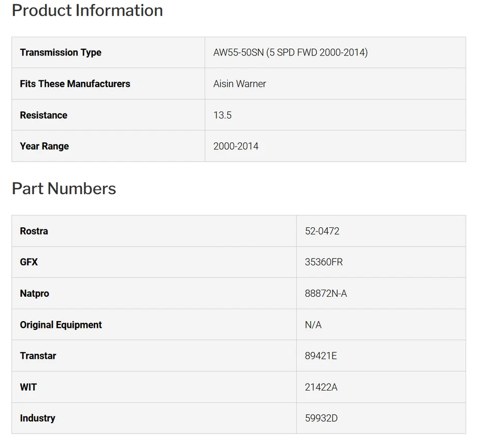Click the WIT part number 21422A
The width and height of the screenshot is (497, 448).
tap(321, 387)
